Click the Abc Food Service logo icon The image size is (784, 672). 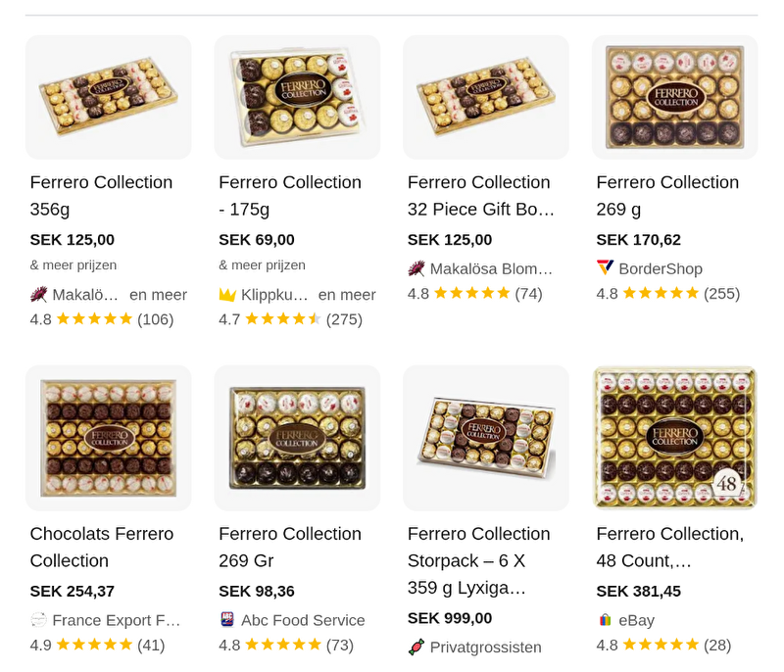[228, 619]
